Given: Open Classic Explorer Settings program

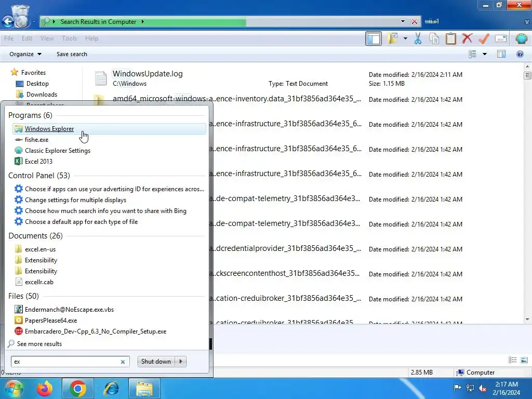Looking at the screenshot, I should pos(57,150).
